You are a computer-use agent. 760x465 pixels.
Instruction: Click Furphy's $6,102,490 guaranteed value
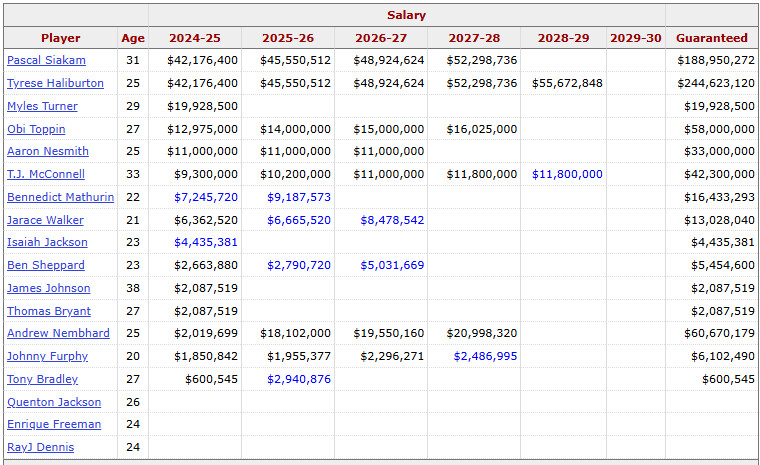pyautogui.click(x=723, y=356)
